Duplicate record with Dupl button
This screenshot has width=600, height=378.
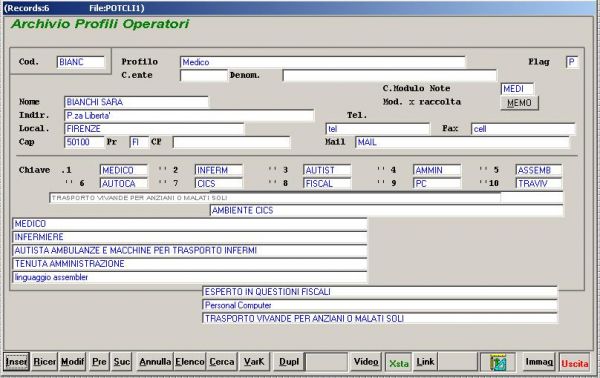point(289,362)
